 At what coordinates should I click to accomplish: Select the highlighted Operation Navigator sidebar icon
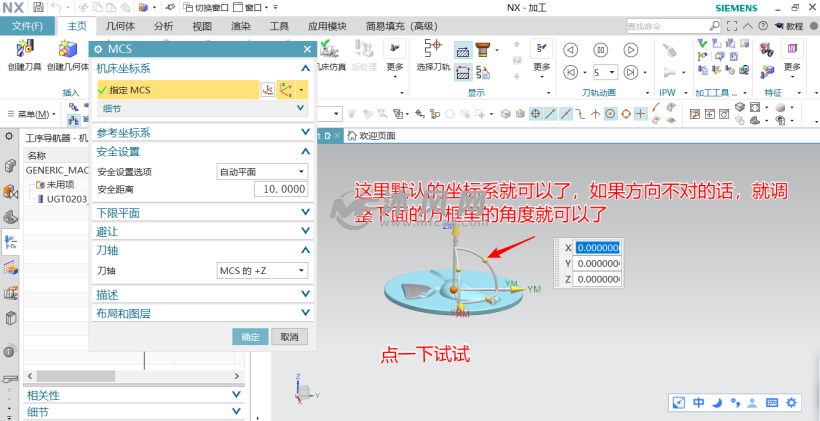point(10,241)
